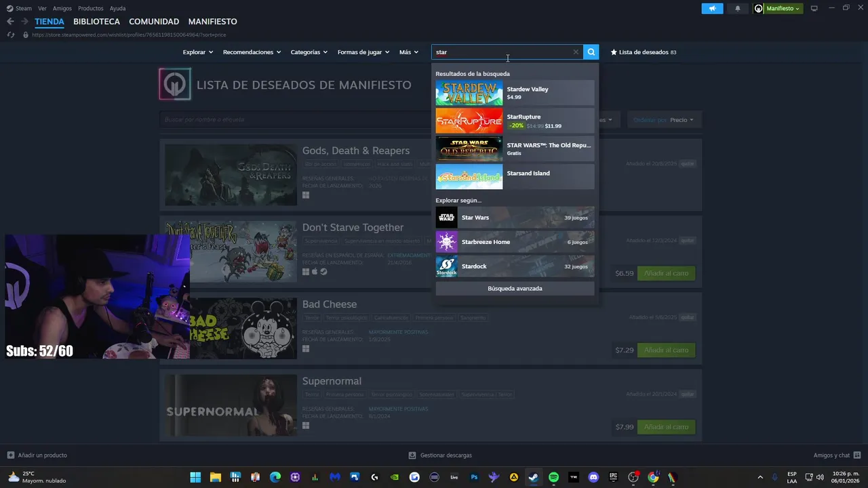868x488 pixels.
Task: Click the wishlist filter by name field
Action: click(296, 120)
